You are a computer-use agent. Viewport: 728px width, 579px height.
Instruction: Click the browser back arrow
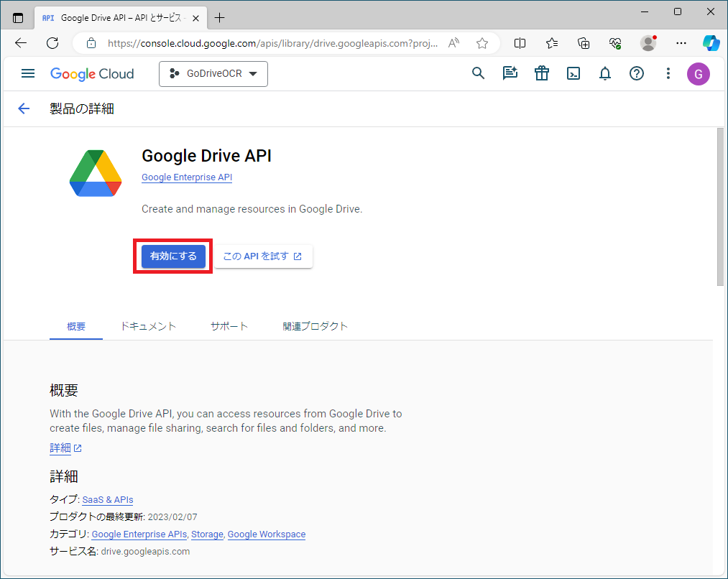click(x=20, y=43)
